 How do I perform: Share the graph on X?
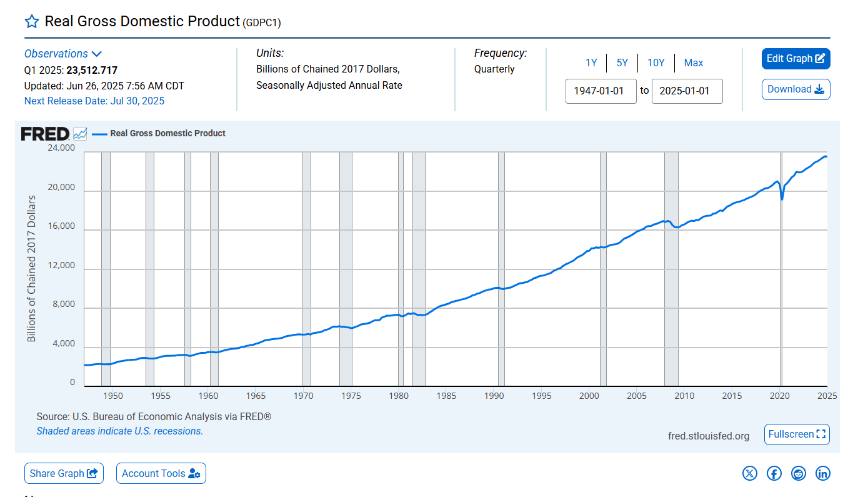click(x=749, y=473)
